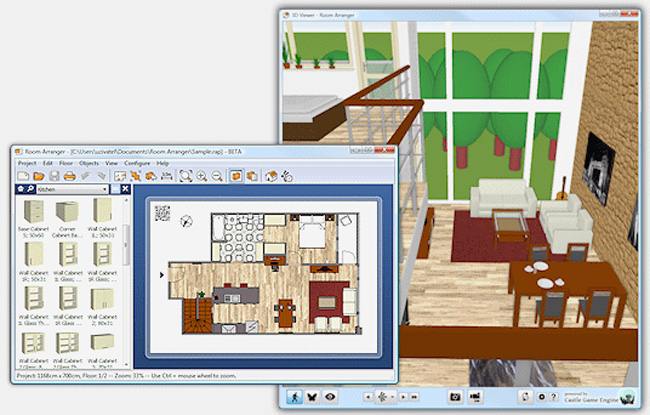Toggle the eye examine view mode
This screenshot has height=415, width=650.
(330, 397)
